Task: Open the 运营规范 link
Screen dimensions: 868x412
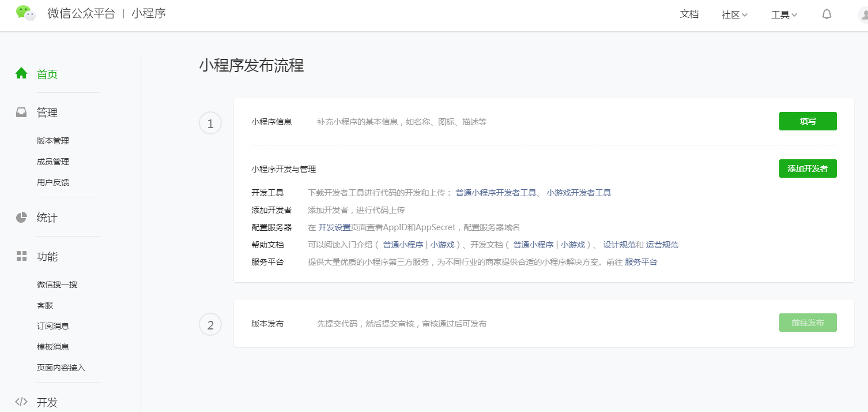Action: click(x=662, y=245)
